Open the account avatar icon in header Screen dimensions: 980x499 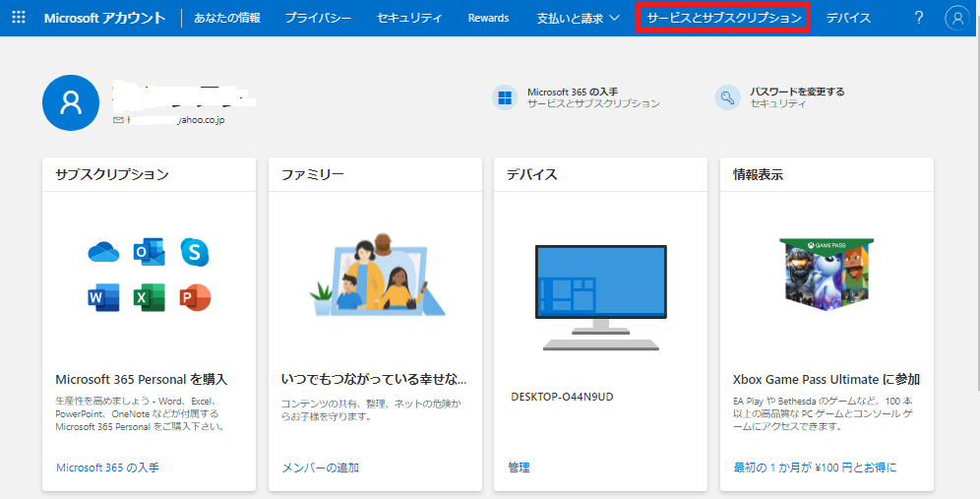tap(956, 18)
